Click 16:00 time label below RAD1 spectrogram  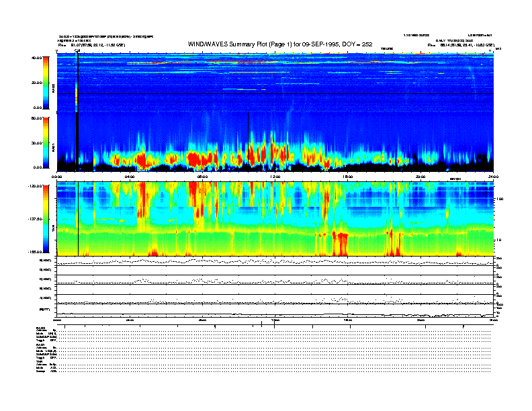click(348, 177)
